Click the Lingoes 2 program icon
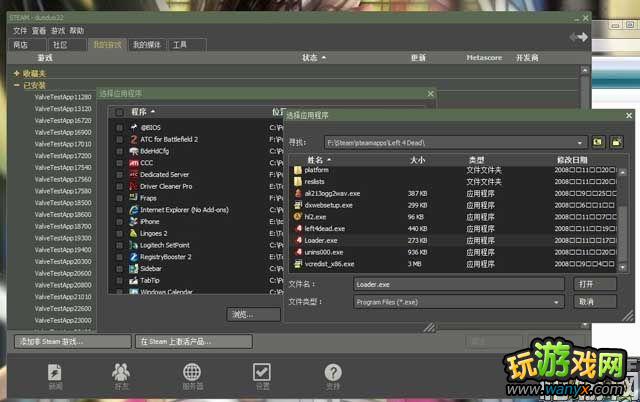640x402 pixels. coord(133,233)
